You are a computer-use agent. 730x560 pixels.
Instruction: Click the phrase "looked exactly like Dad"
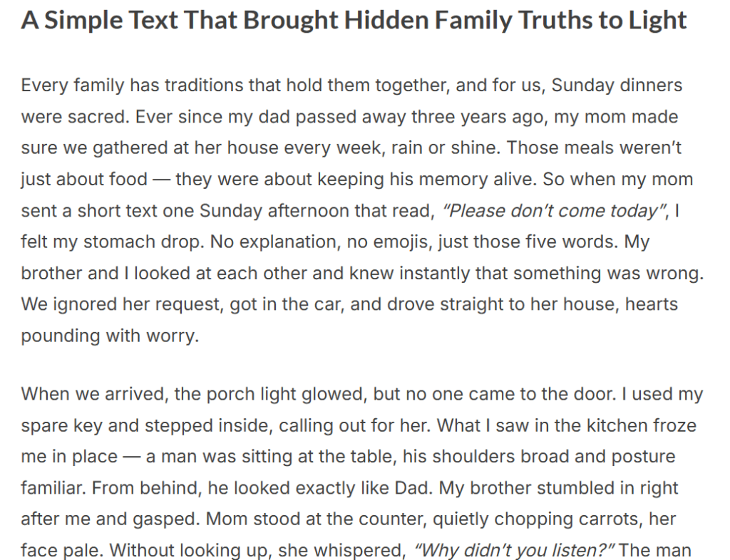[342, 487]
